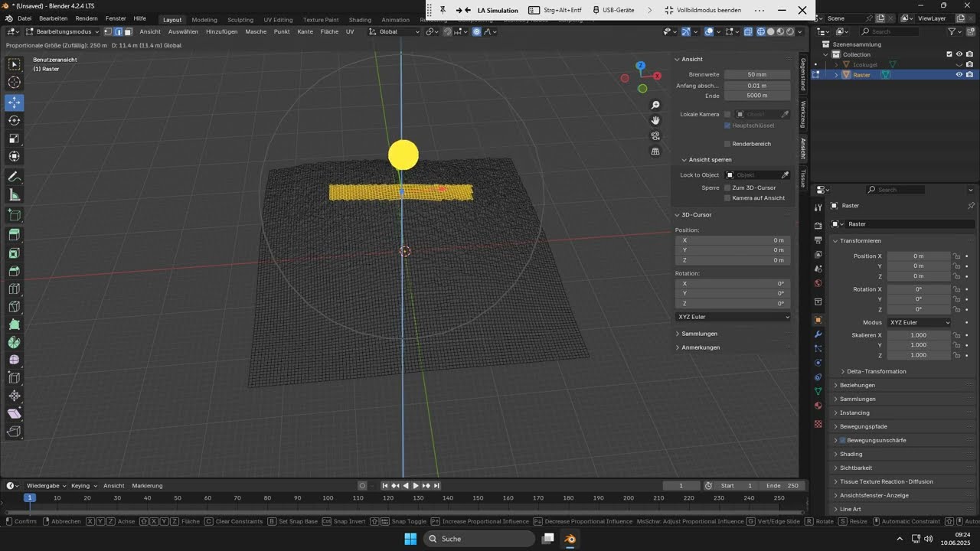Open Modifiers wrench tab in properties
Screen dimensions: 980x551
pyautogui.click(x=818, y=334)
